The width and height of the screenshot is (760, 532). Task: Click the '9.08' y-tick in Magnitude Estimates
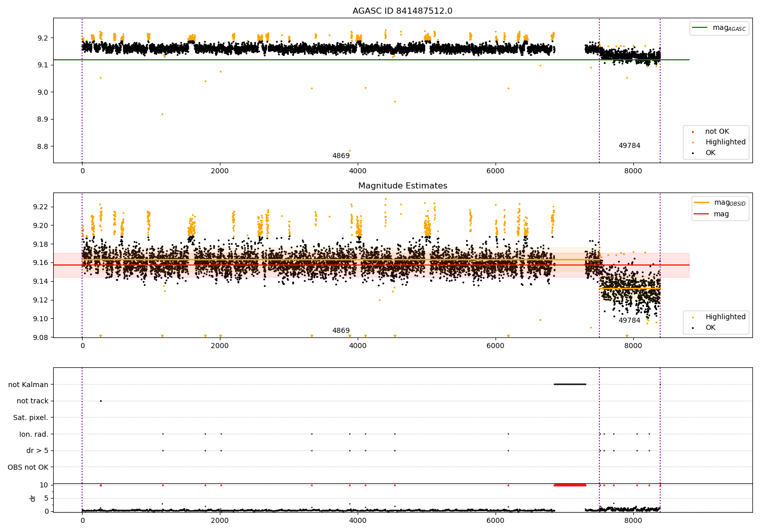[x=41, y=337]
